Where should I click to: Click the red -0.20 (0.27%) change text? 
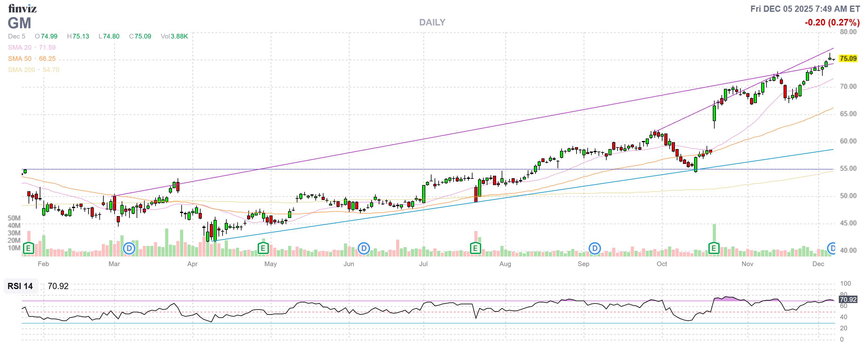click(832, 23)
